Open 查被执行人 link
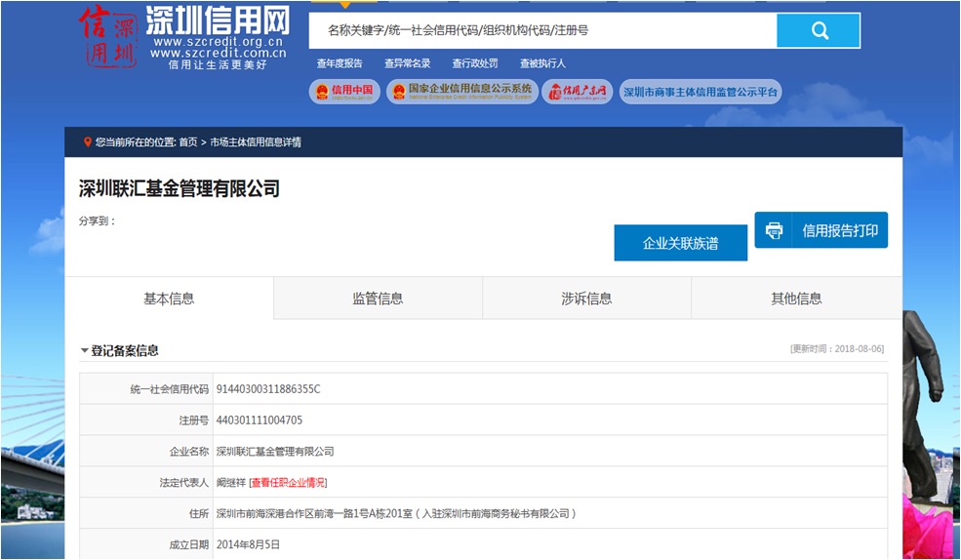961x560 pixels. pos(543,63)
